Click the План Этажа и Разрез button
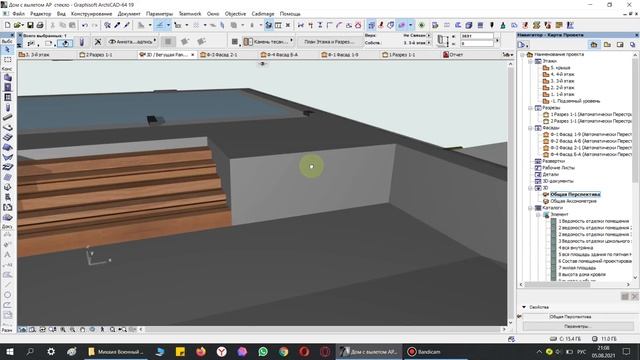This screenshot has width=640, height=360. pyautogui.click(x=329, y=42)
